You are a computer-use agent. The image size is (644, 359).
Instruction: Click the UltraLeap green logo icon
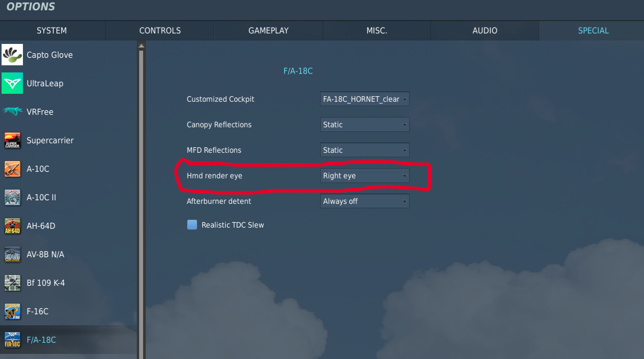[12, 83]
